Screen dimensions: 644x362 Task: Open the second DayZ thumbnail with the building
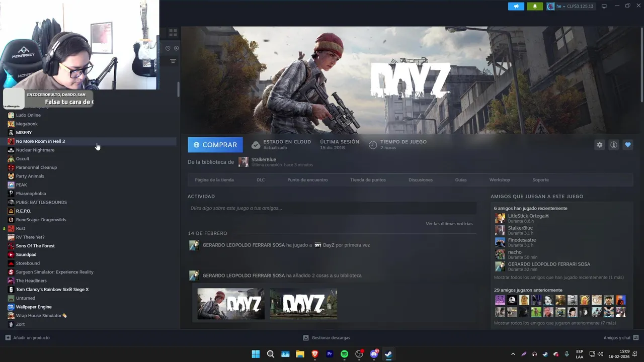(303, 304)
